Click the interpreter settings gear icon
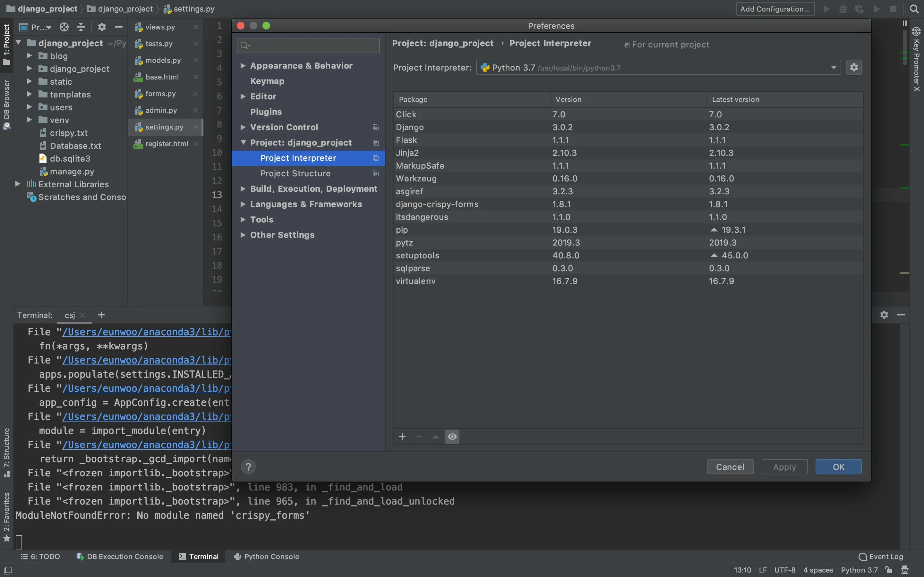This screenshot has height=577, width=924. click(x=854, y=68)
